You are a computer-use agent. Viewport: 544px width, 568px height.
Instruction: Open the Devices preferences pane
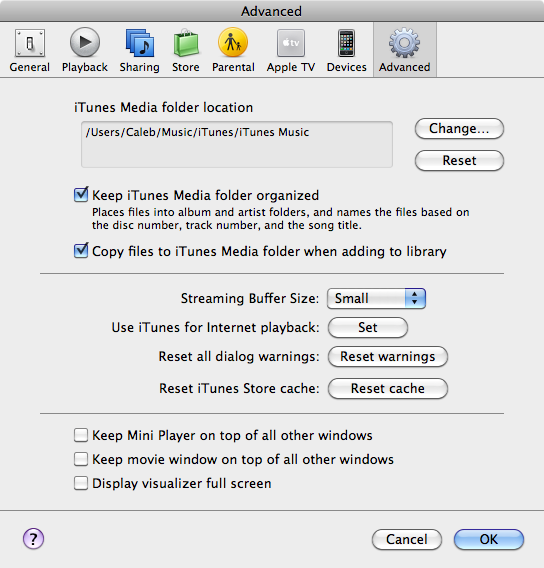[x=347, y=51]
